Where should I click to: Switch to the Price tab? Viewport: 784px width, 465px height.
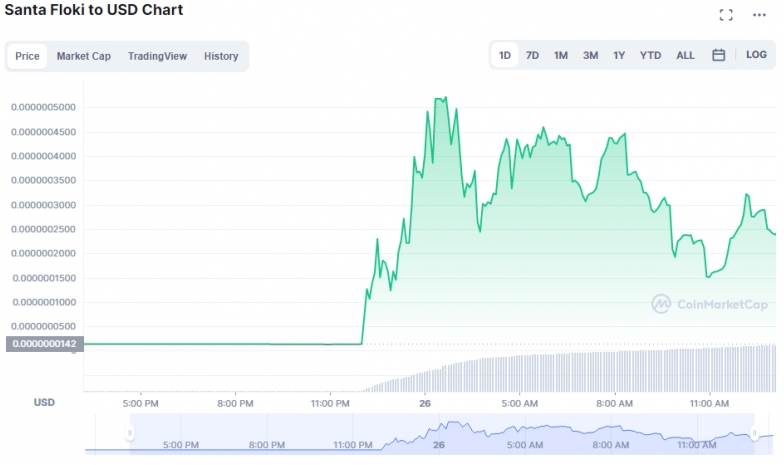(27, 56)
